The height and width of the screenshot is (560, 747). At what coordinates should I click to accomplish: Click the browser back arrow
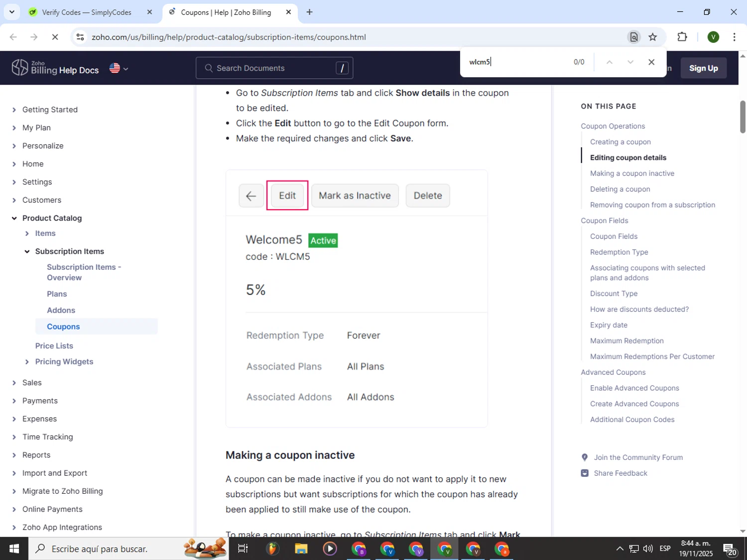pos(13,37)
